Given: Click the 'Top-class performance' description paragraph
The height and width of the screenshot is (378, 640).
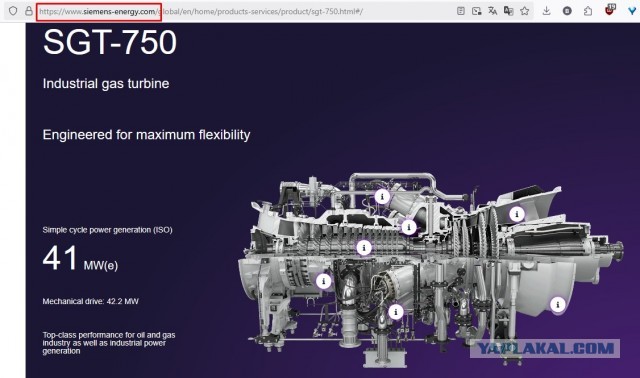Looking at the screenshot, I should pyautogui.click(x=109, y=343).
